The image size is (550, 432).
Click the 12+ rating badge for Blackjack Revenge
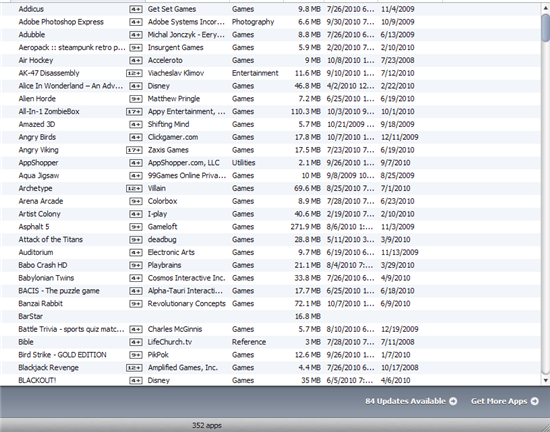[134, 368]
